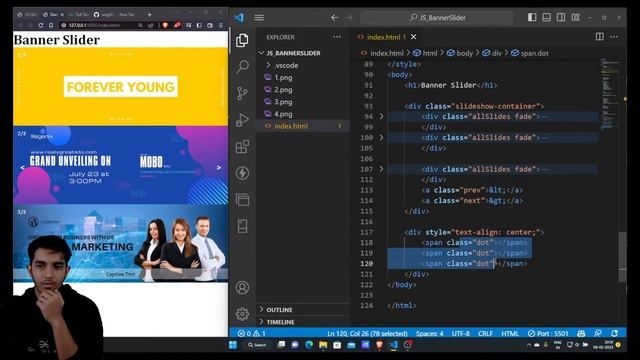
Task: Click the taskbar Search box
Action: [x=257, y=345]
